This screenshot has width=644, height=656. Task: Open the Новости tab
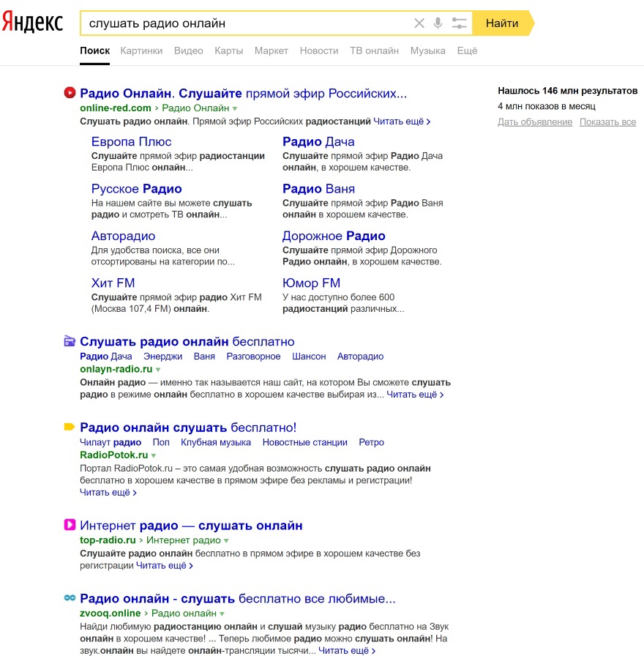pyautogui.click(x=319, y=51)
